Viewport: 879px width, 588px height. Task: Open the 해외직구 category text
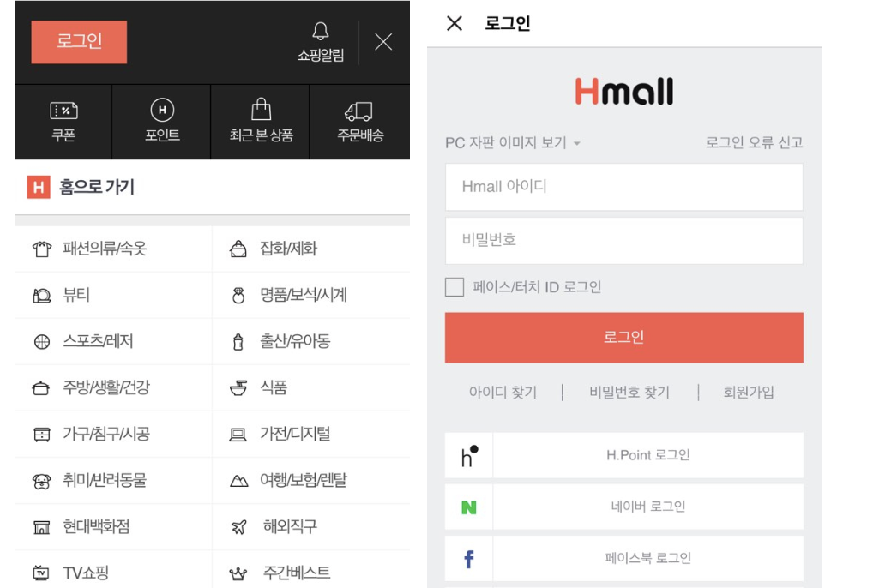pos(291,526)
